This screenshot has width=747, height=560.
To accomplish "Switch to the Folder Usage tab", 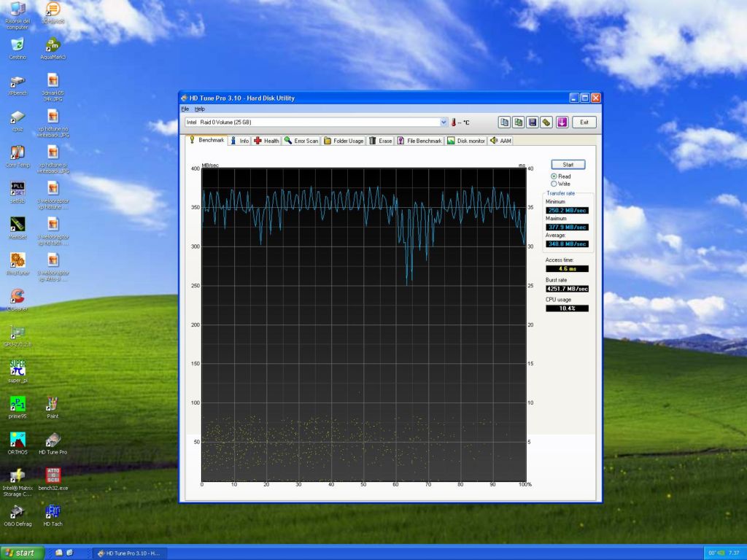I will coord(344,141).
